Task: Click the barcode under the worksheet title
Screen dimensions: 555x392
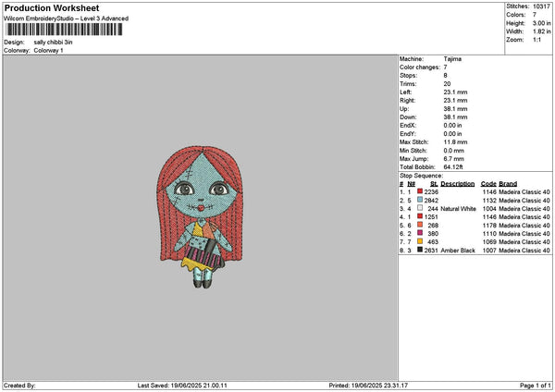Action: point(66,31)
